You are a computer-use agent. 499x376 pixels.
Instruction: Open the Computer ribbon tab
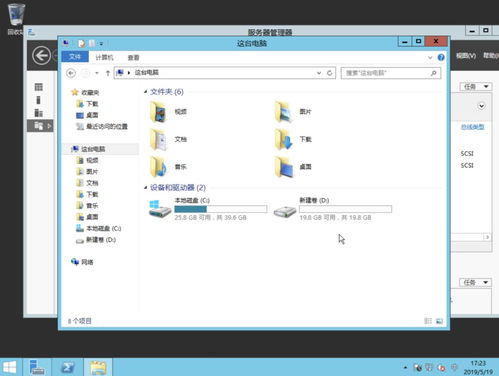click(104, 57)
